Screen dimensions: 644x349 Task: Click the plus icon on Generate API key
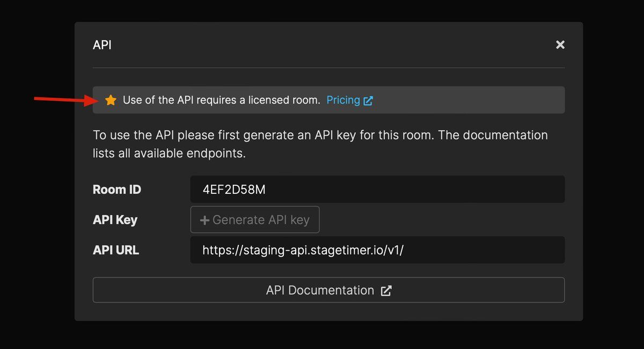pos(204,220)
